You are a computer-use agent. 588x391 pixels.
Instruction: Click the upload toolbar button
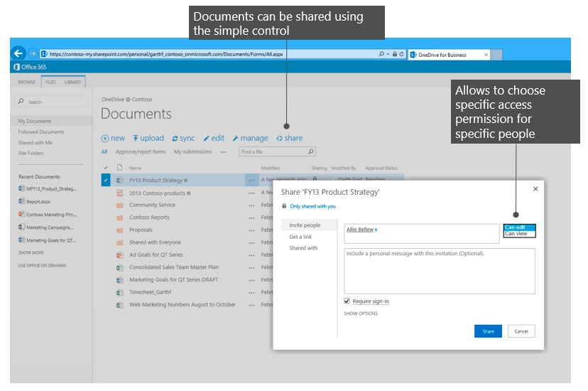click(x=148, y=138)
